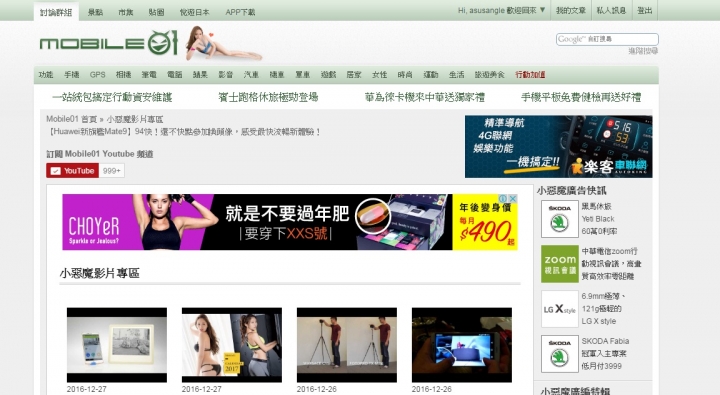Click the 999+ subscriber count badge
720x395 pixels.
coord(112,171)
